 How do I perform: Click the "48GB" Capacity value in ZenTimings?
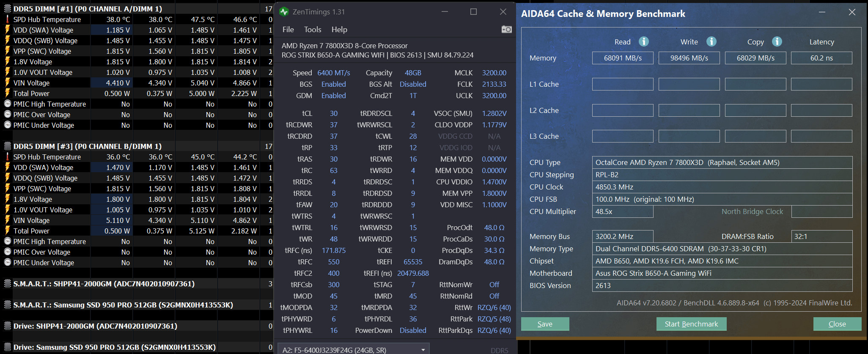[413, 73]
